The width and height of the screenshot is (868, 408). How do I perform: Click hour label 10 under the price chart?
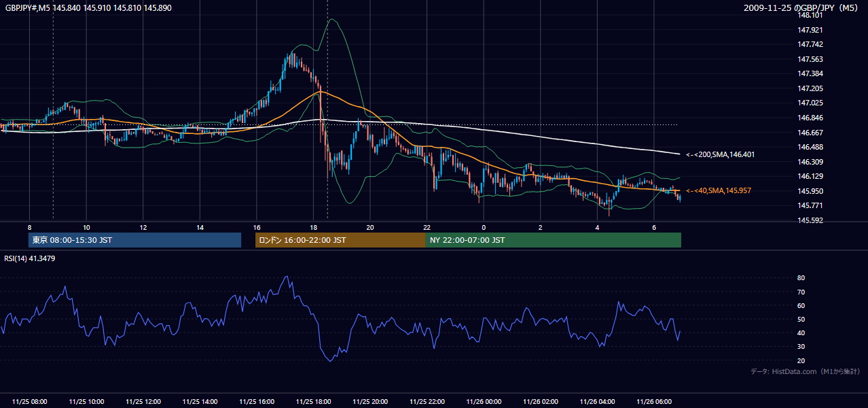click(86, 227)
